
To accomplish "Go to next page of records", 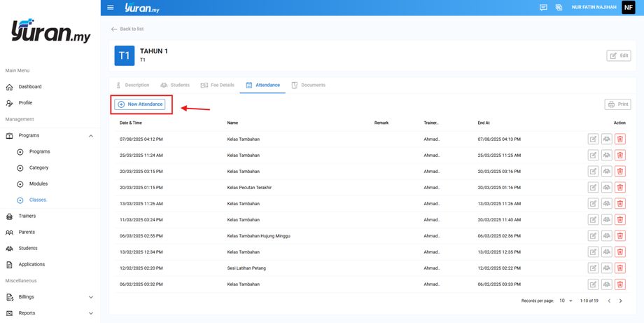I will (x=620, y=301).
